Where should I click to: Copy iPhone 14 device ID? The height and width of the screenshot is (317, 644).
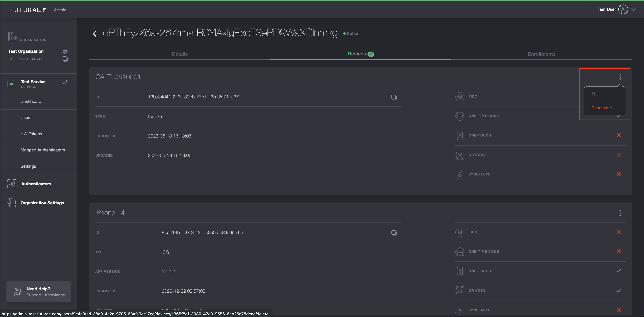pyautogui.click(x=394, y=233)
